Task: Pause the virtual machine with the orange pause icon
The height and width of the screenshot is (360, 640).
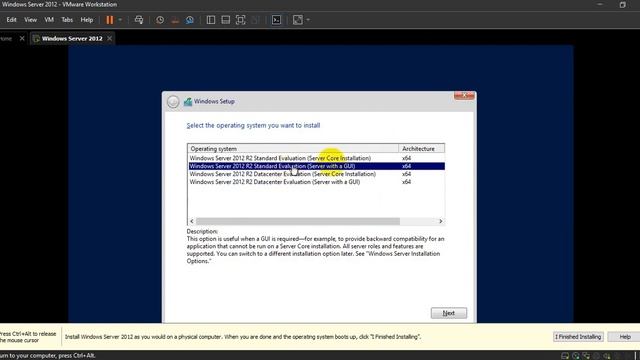Action: [x=110, y=20]
